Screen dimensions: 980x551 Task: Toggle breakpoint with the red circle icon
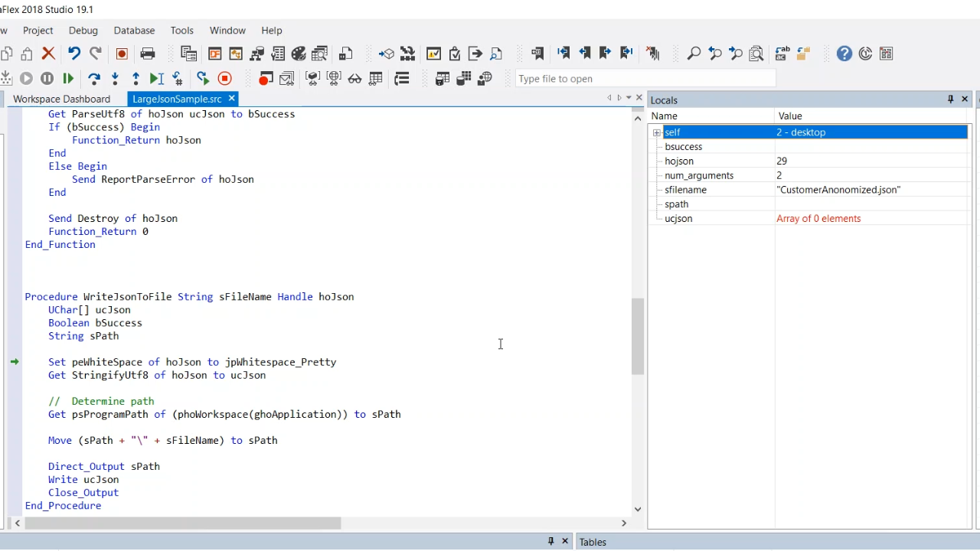pyautogui.click(x=265, y=78)
